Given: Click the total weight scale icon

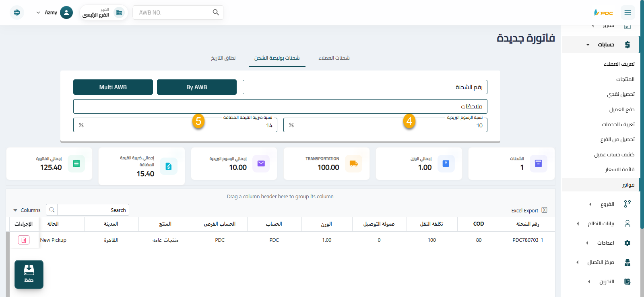Looking at the screenshot, I should click(446, 164).
